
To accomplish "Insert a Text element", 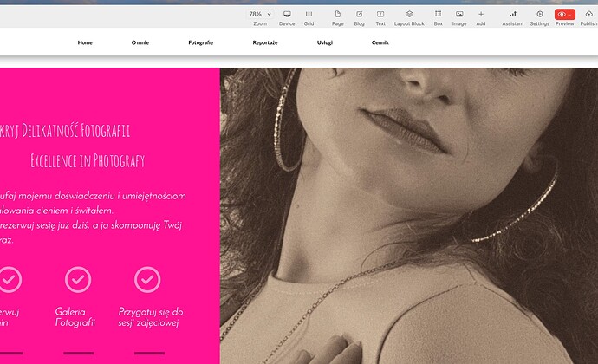I will click(x=380, y=15).
